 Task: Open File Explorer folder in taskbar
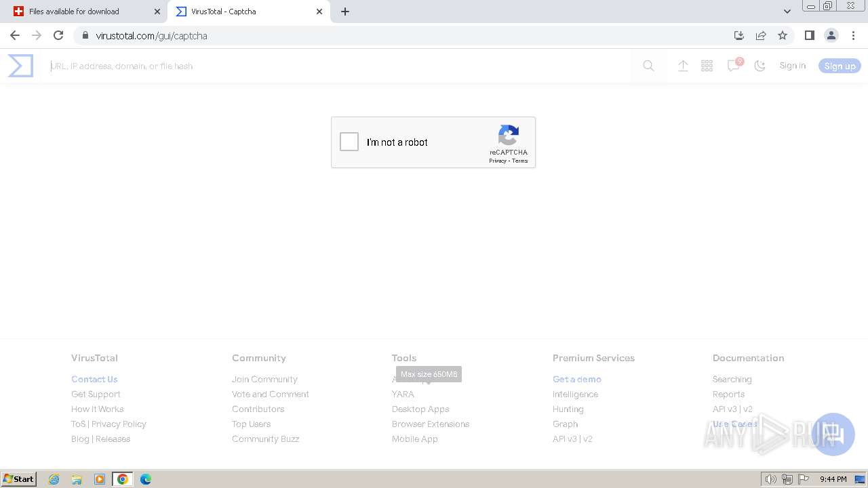coord(77,479)
